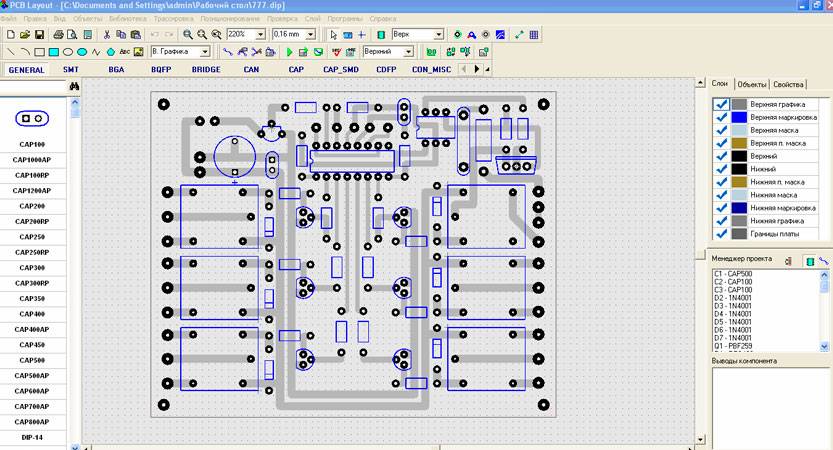The width and height of the screenshot is (833, 450).
Task: Copy the selected objects
Action: point(121,35)
